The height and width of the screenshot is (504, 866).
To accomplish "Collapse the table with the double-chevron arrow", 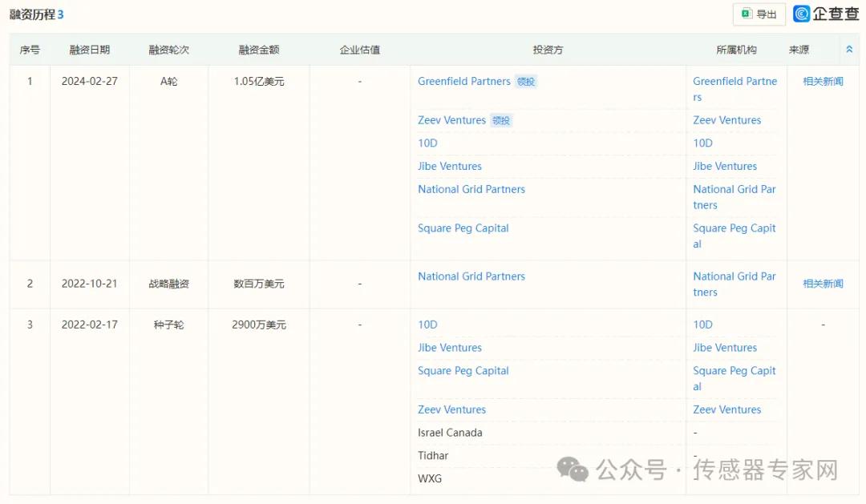I will pyautogui.click(x=849, y=50).
